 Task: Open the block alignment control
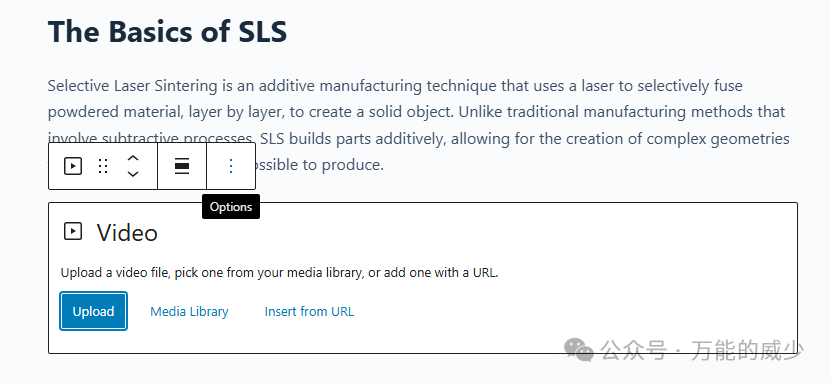(x=182, y=166)
